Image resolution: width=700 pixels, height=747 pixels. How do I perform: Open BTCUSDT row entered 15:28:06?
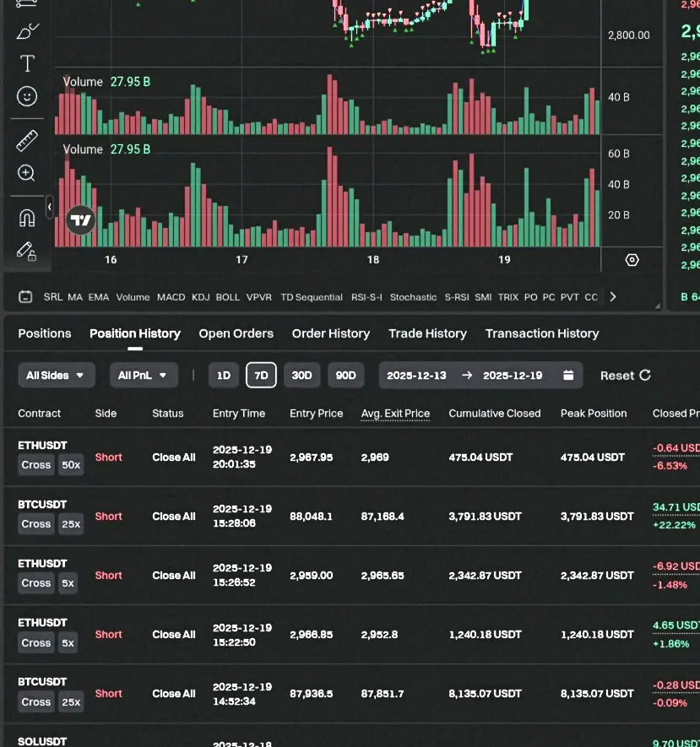click(351, 517)
